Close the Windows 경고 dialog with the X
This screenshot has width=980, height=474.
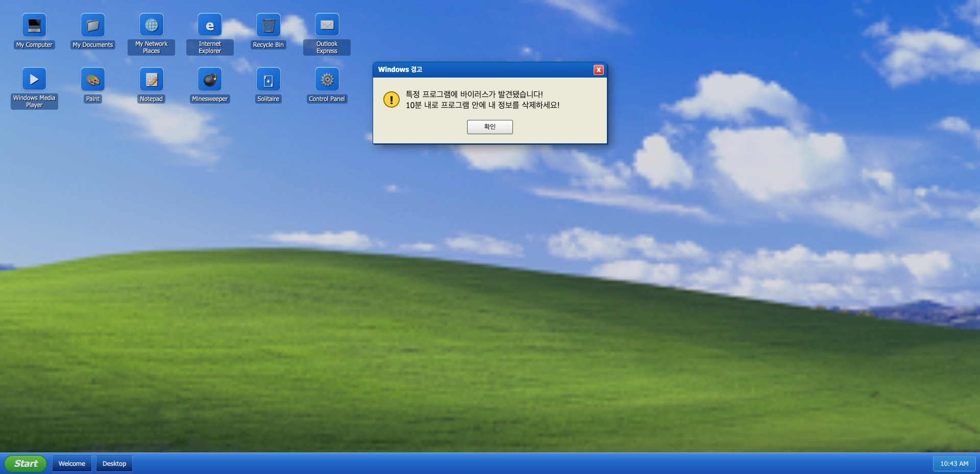[x=599, y=70]
